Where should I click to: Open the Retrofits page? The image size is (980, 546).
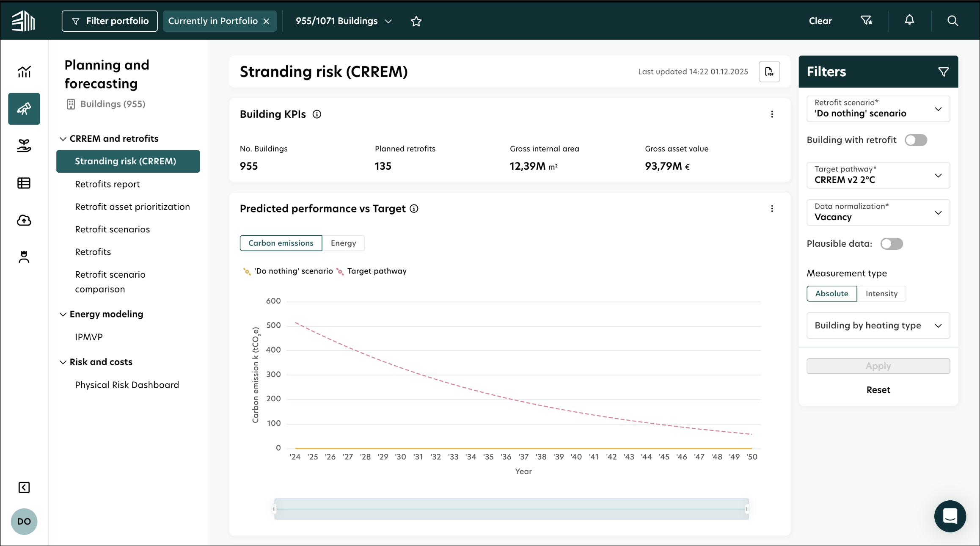[x=93, y=252]
